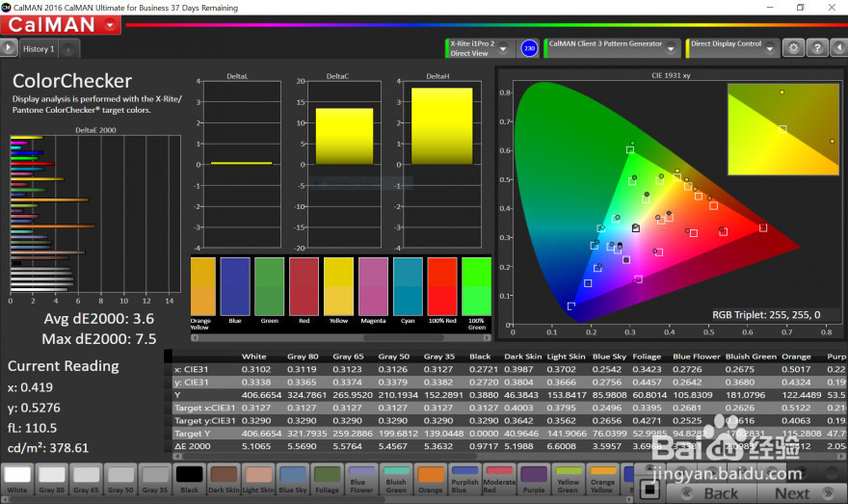Click the DeltaL chart

pos(242,165)
